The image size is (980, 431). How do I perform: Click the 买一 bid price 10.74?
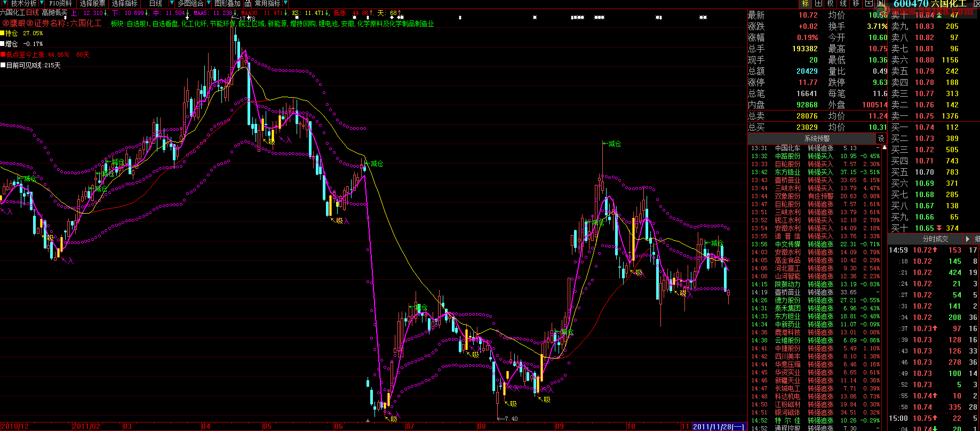coord(925,127)
